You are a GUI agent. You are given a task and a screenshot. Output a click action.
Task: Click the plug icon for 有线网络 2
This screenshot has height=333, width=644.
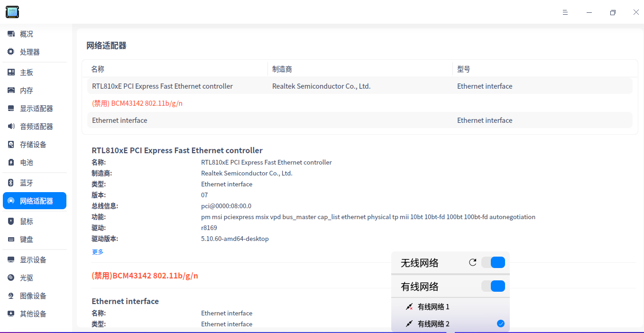pyautogui.click(x=409, y=324)
